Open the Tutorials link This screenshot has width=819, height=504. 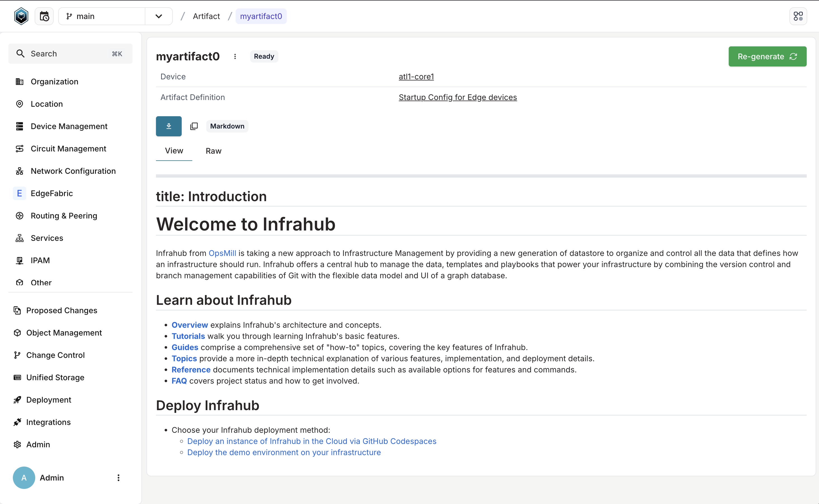click(188, 336)
